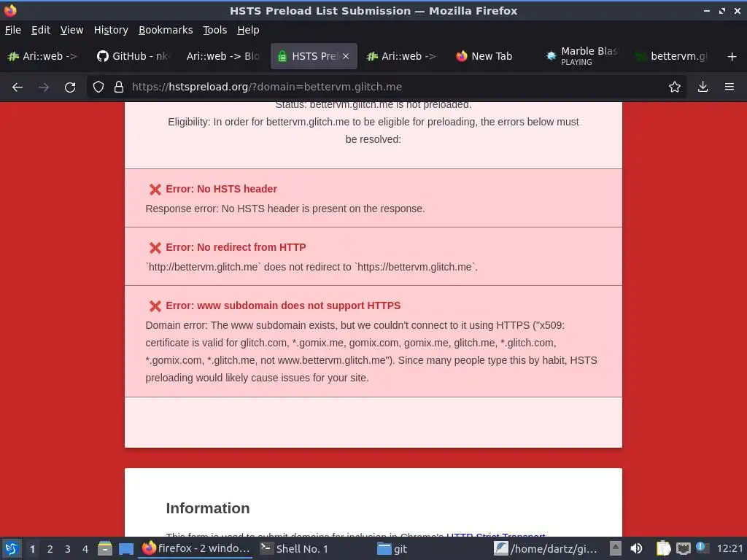Click the Firefox logo in title bar
Image resolution: width=747 pixels, height=560 pixels.
pos(10,10)
